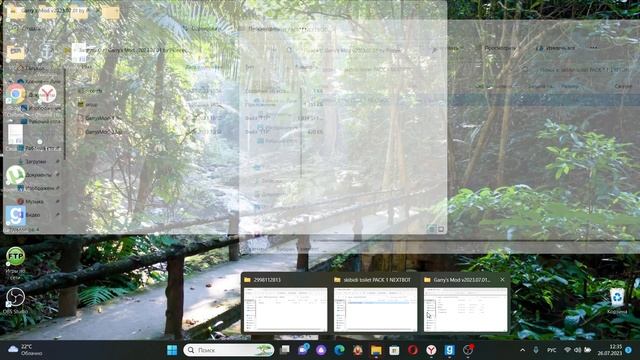The height and width of the screenshot is (360, 640).
Task: Select the skibidi toilet PACK 1 NEXTBOT preview
Action: tap(375, 309)
